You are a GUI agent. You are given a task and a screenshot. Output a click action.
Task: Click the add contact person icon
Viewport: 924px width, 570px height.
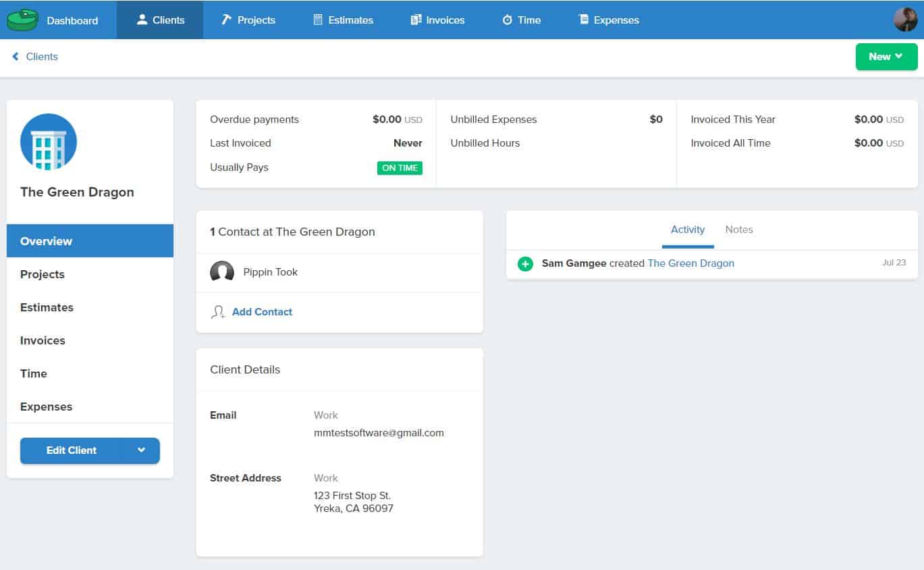218,312
